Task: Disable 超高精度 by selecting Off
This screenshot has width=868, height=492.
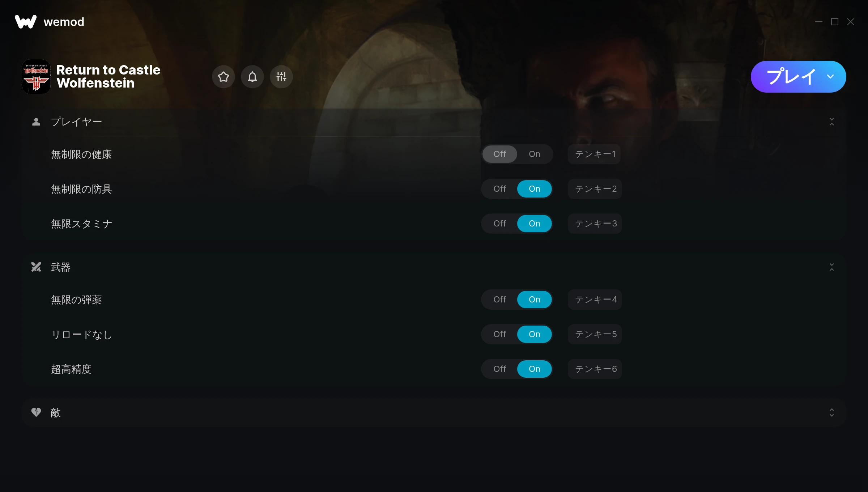Action: pos(500,369)
